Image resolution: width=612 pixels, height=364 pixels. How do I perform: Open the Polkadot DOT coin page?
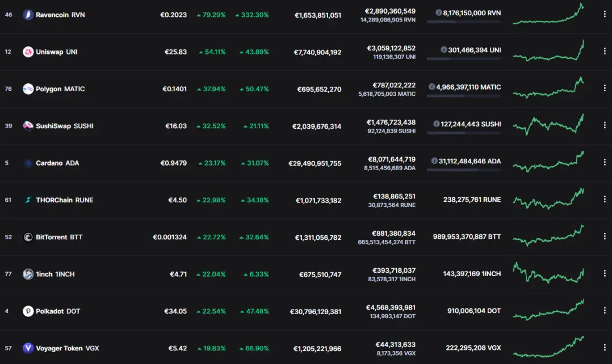click(58, 311)
